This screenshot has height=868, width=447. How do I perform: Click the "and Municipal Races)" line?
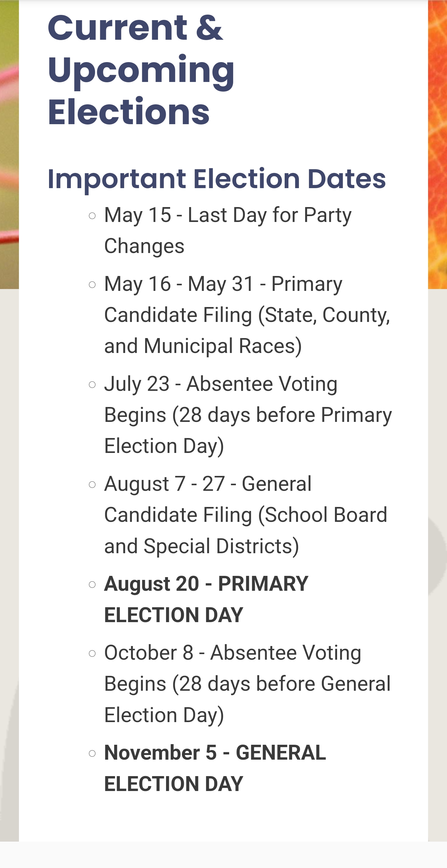tap(203, 346)
